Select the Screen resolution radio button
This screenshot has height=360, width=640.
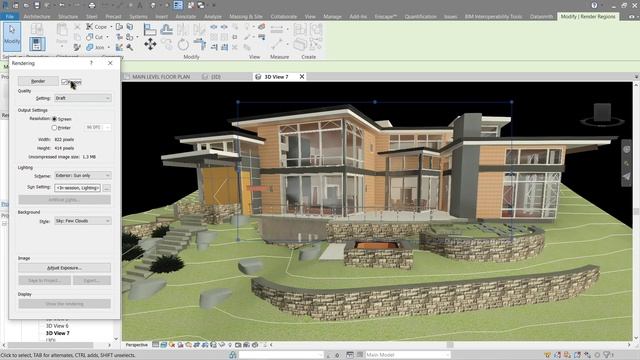[54, 119]
